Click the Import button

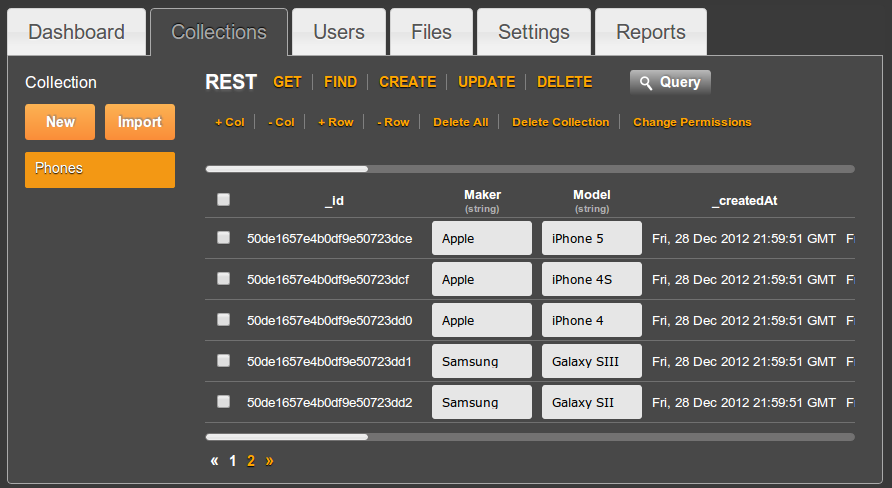[x=139, y=122]
